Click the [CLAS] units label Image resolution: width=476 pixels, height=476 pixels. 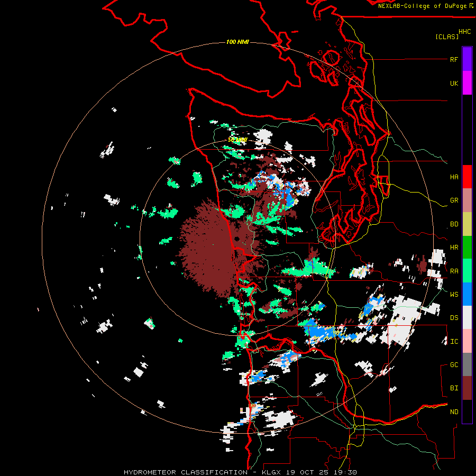(447, 36)
